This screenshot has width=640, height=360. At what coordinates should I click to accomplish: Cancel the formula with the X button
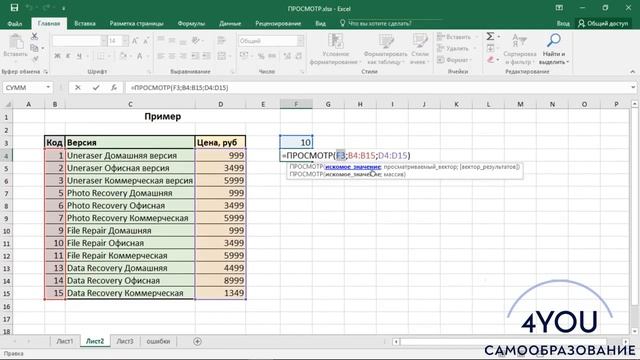[x=78, y=87]
